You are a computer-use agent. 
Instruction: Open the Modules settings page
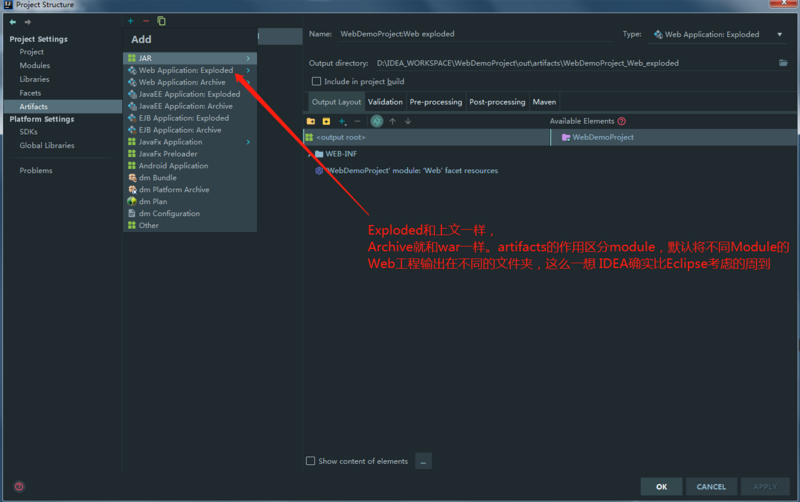point(35,65)
